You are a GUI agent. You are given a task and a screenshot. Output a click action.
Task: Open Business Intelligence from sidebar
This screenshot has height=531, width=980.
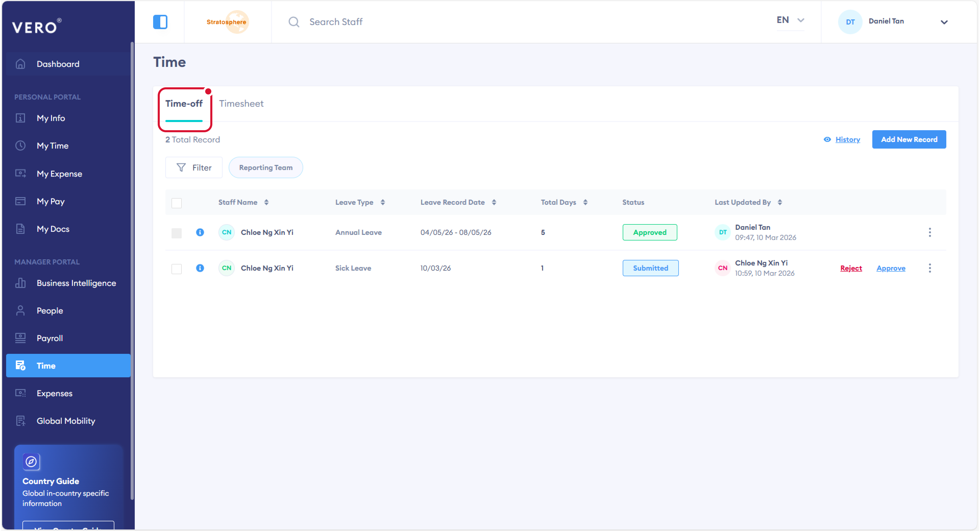pos(76,283)
